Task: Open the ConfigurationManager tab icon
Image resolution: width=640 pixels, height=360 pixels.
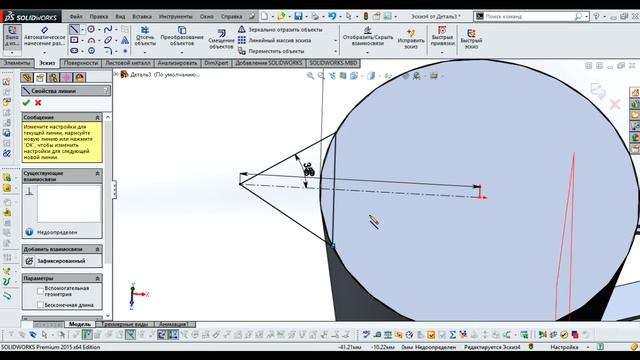Action: pos(53,78)
